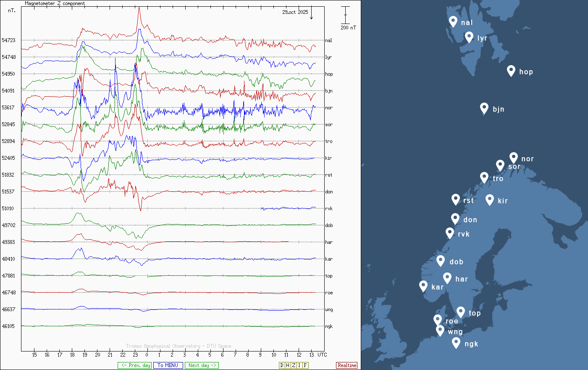Go to previous day's plot
Viewport: 588px width, 370px height.
[x=134, y=365]
